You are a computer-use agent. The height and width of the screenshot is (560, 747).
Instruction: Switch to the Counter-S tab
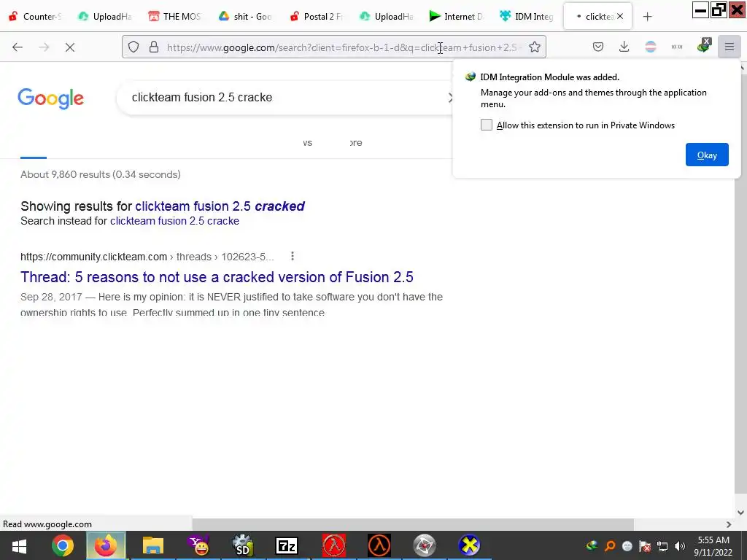coord(36,16)
